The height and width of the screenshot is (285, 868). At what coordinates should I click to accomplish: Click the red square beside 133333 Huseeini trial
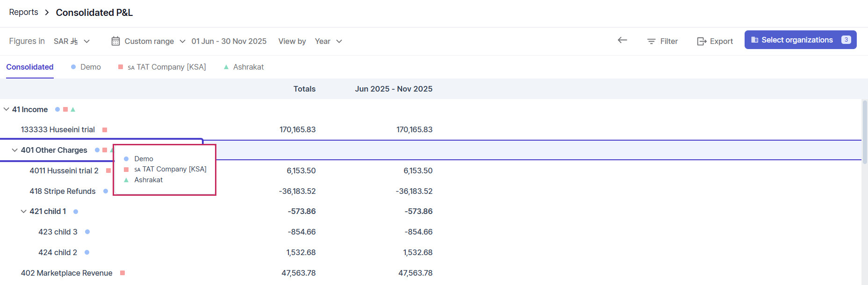[x=105, y=130]
